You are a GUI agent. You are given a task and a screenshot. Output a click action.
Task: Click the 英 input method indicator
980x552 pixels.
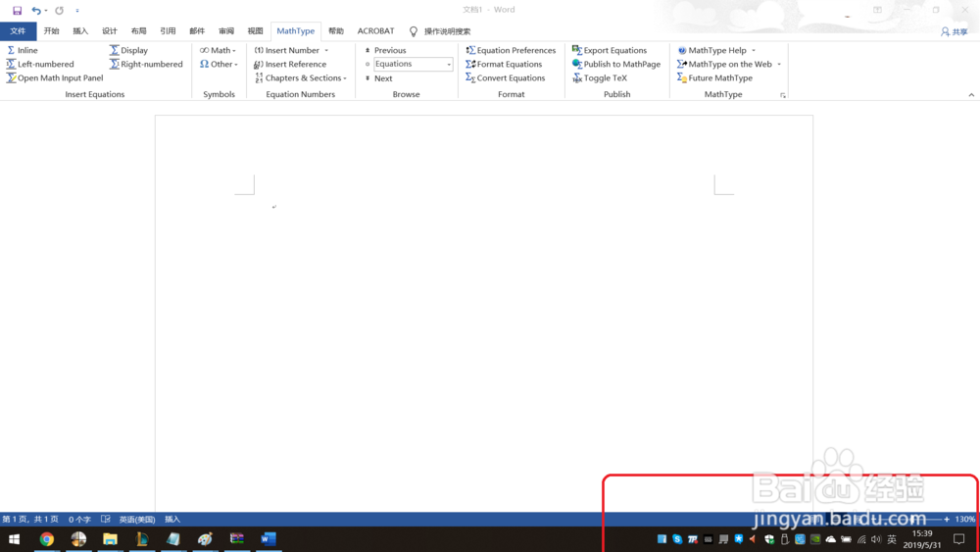point(892,539)
